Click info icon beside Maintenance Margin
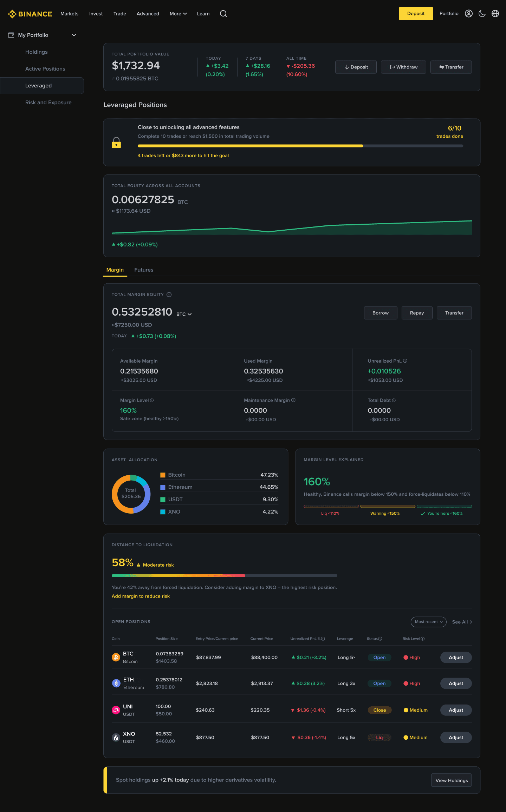The height and width of the screenshot is (812, 506). (x=293, y=400)
